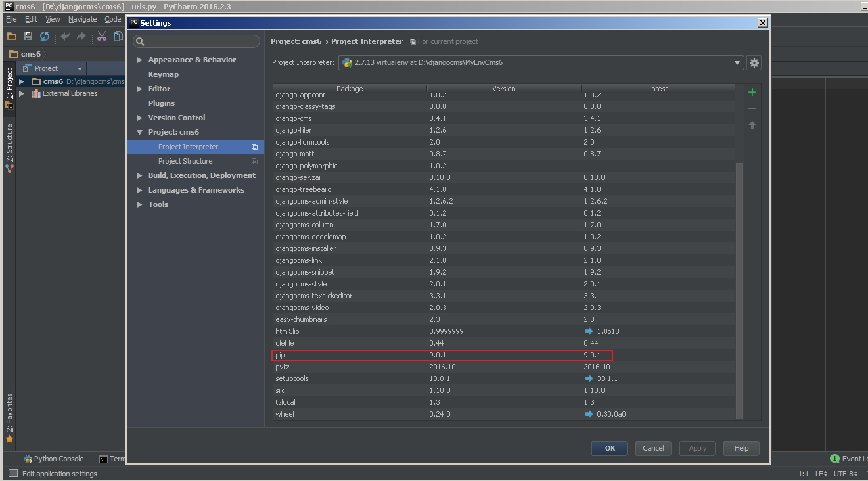Open the Event Log green badge

[834, 459]
